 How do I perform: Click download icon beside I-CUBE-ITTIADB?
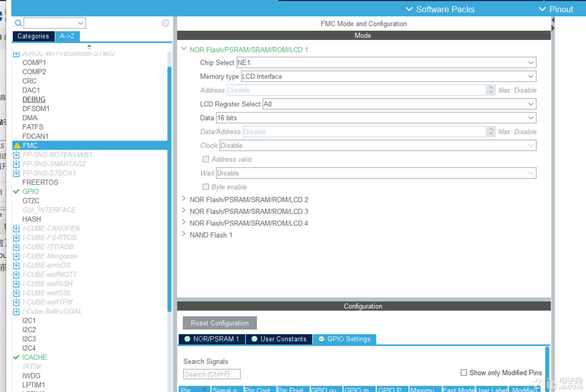(16, 247)
